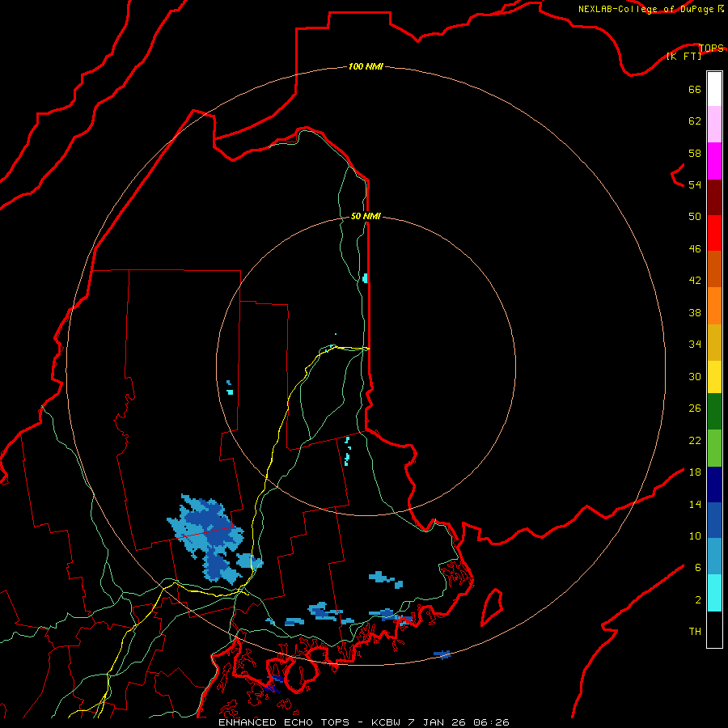This screenshot has height=728, width=728.
Task: Select the bright orange legend color block
Action: tap(714, 306)
